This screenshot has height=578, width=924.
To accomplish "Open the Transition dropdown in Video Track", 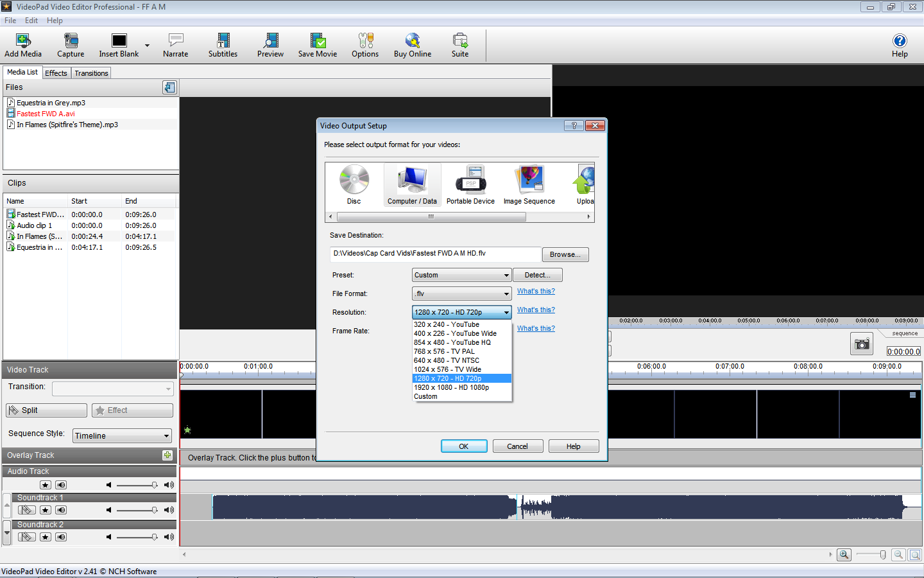I will point(113,389).
